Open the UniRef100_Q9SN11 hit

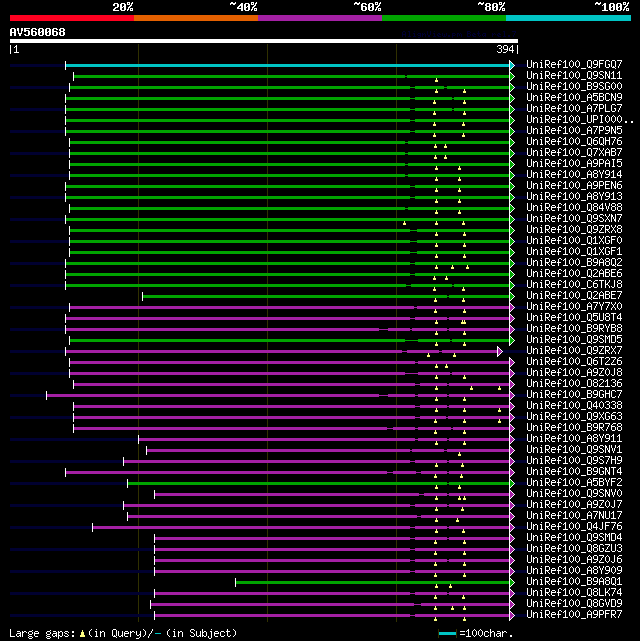coord(574,75)
